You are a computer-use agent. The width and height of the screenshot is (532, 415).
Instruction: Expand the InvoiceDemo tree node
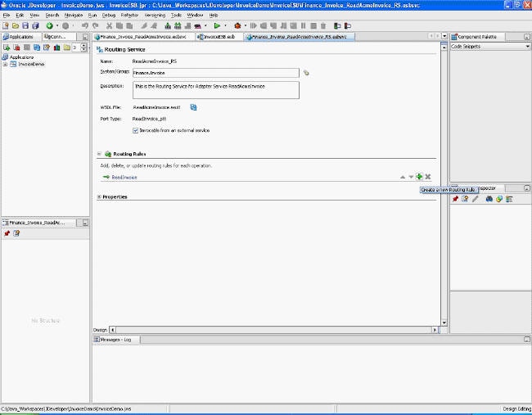(5, 64)
